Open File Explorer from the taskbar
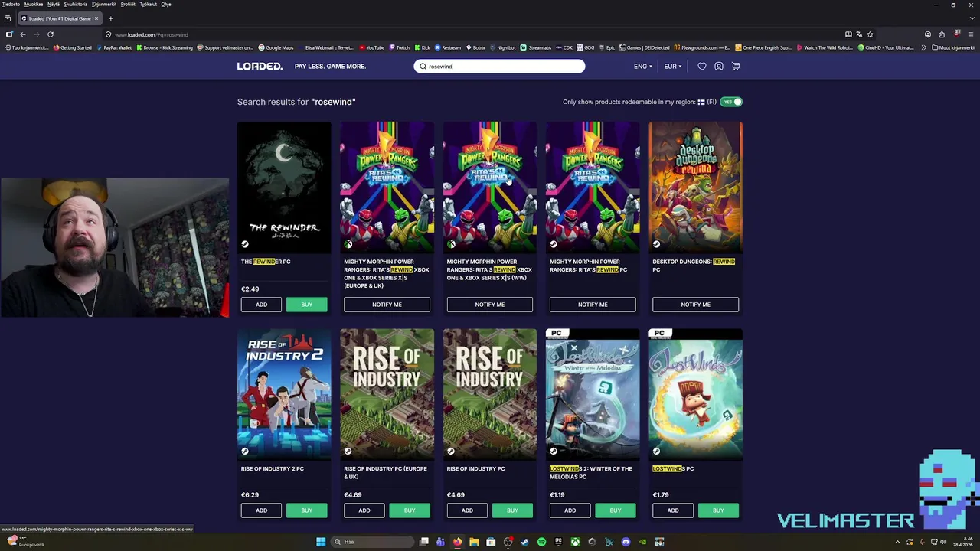Screen dimensions: 980x551 coord(474,542)
